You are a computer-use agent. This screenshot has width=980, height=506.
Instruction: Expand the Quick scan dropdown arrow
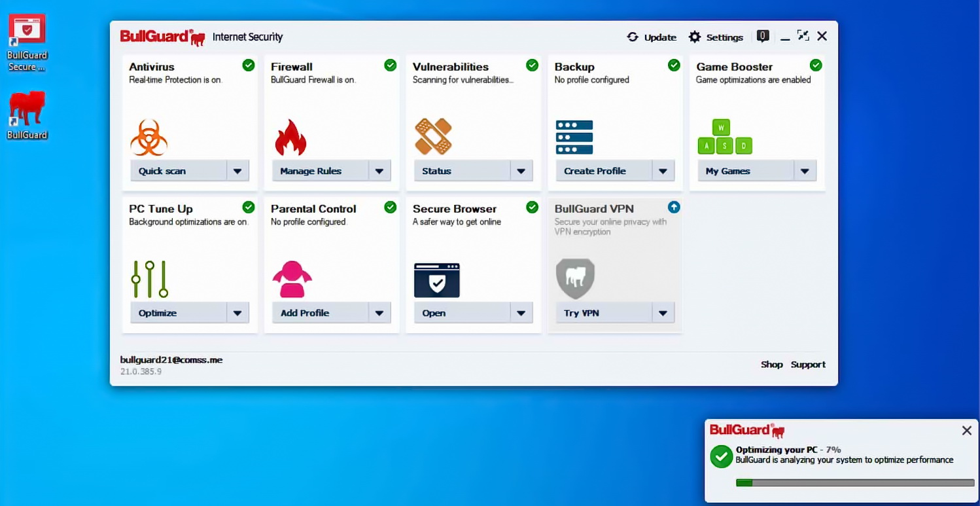pos(237,171)
